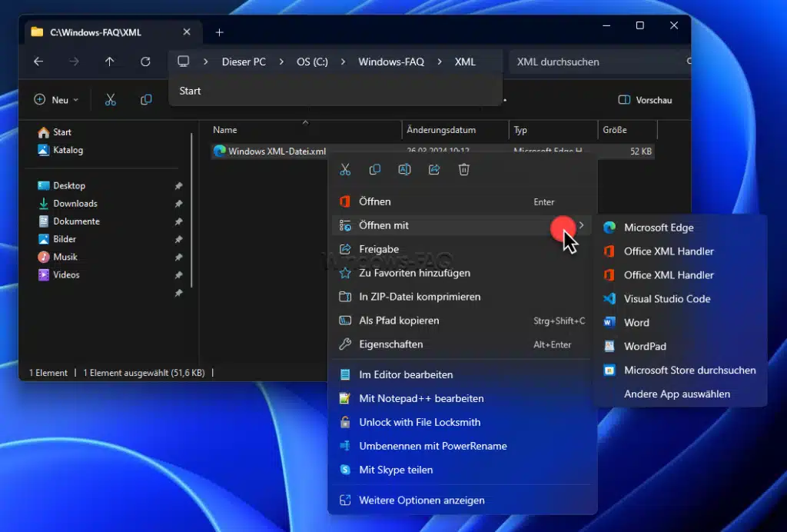
Task: Unpin Downloads via its pin icon
Action: (178, 204)
